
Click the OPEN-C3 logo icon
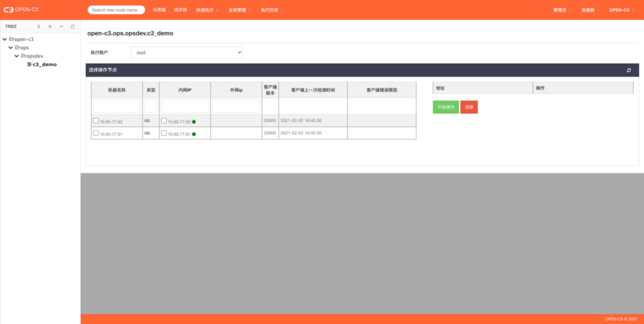8,10
